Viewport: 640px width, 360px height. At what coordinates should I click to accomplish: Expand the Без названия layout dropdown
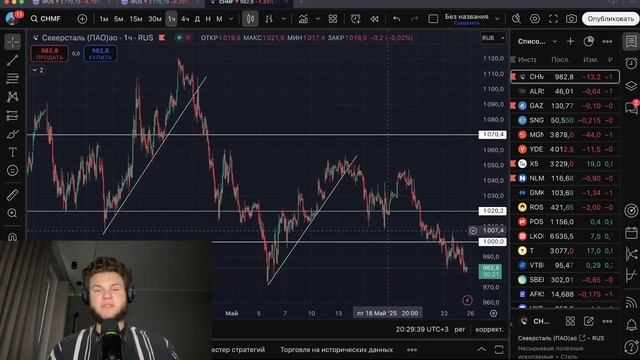[497, 19]
